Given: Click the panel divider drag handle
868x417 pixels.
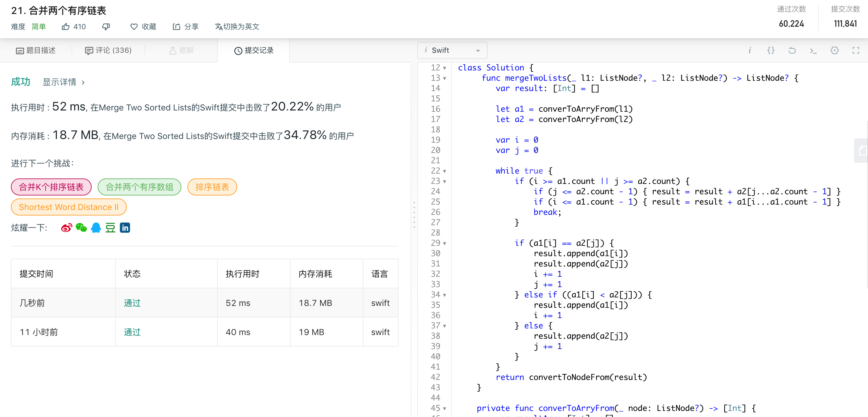Looking at the screenshot, I should click(414, 215).
